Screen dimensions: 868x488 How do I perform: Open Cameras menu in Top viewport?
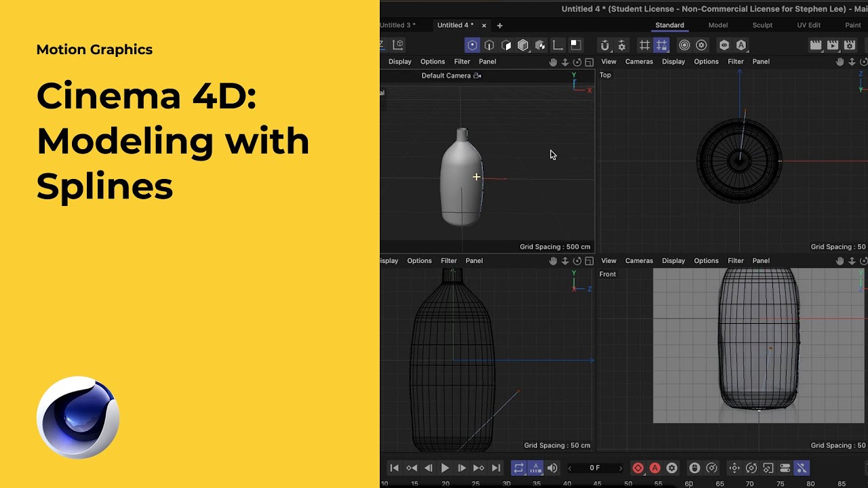click(x=639, y=62)
